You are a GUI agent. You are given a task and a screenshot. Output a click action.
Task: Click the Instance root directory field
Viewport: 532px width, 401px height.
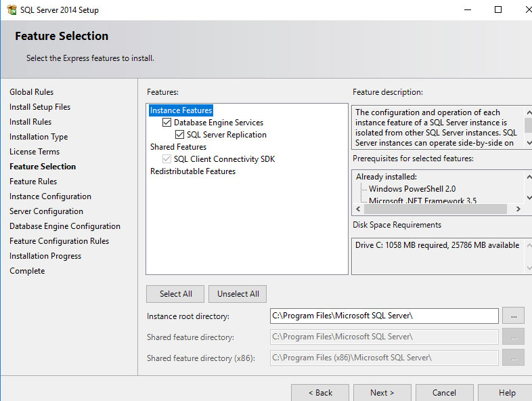[384, 316]
